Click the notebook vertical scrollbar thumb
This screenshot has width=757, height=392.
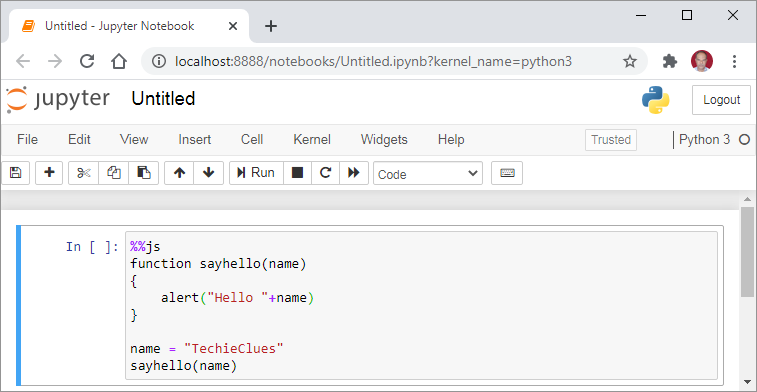(747, 252)
